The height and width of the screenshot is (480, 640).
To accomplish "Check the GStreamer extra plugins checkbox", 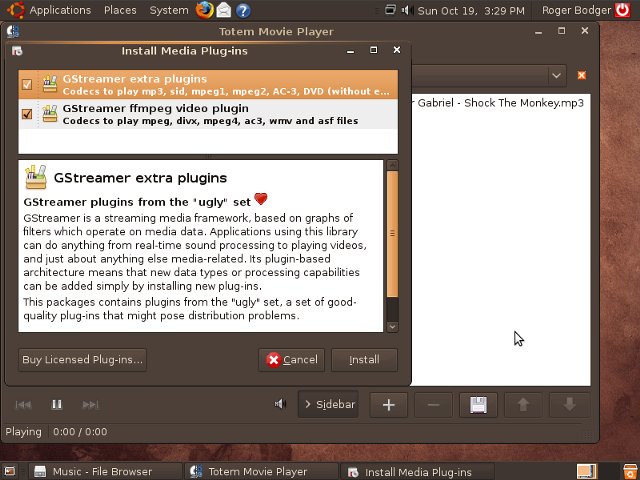I will (27, 84).
